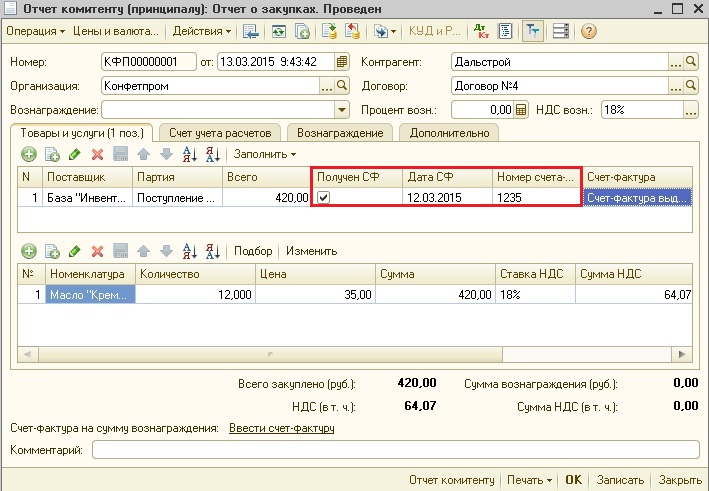709x491 pixels.
Task: Open 'Цены и валюта...' settings
Action: point(116,31)
